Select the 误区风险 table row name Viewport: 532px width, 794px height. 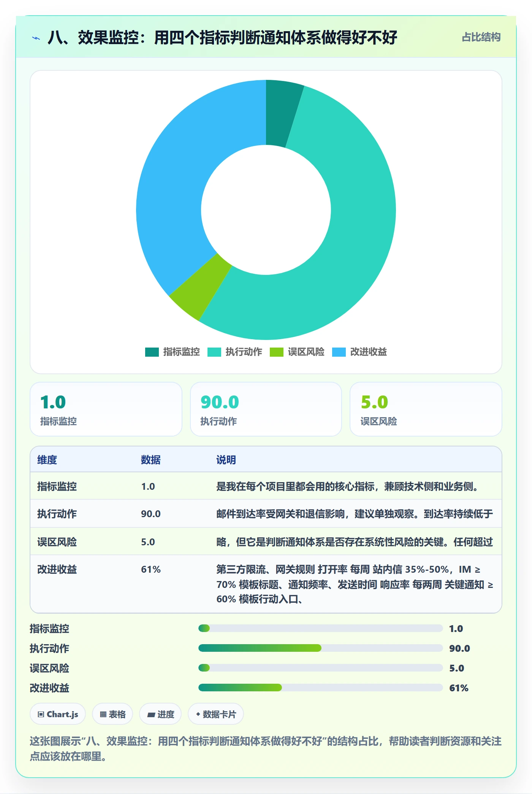pyautogui.click(x=57, y=542)
